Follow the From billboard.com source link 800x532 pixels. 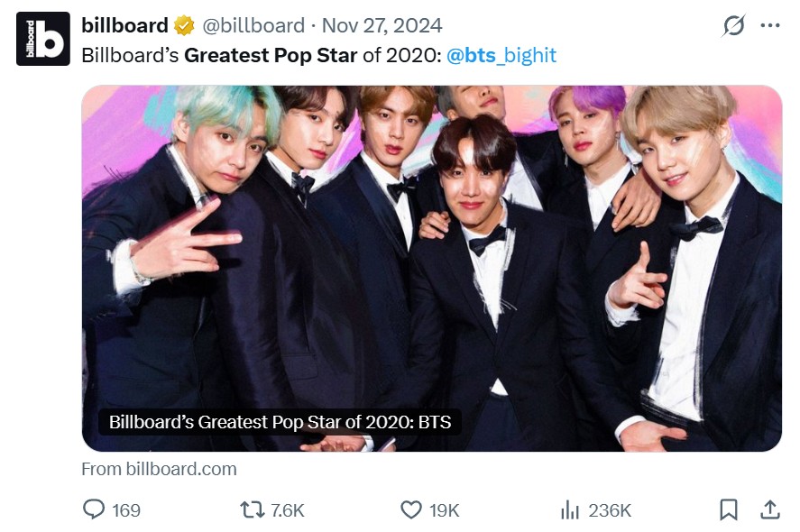pyautogui.click(x=159, y=469)
